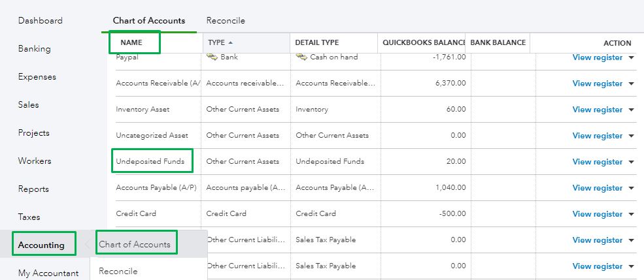
Task: Open Taxes in sidebar
Action: pos(29,217)
